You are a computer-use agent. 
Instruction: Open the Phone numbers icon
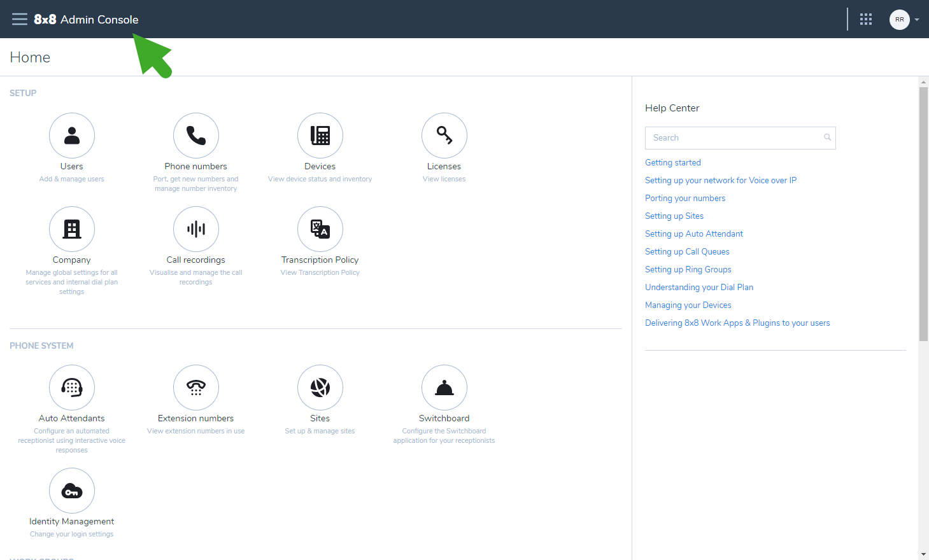click(196, 136)
